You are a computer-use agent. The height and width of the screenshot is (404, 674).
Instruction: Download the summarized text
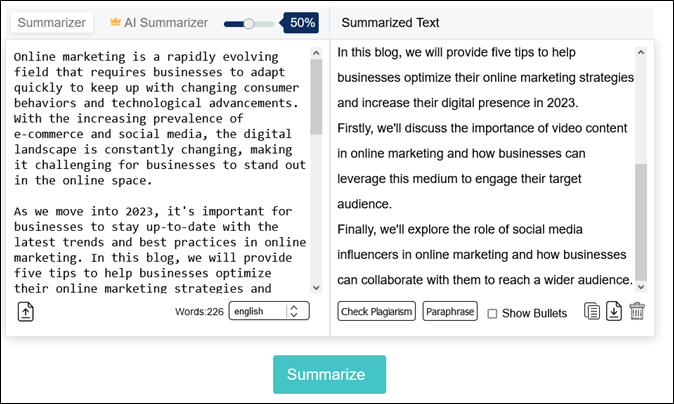tap(614, 311)
